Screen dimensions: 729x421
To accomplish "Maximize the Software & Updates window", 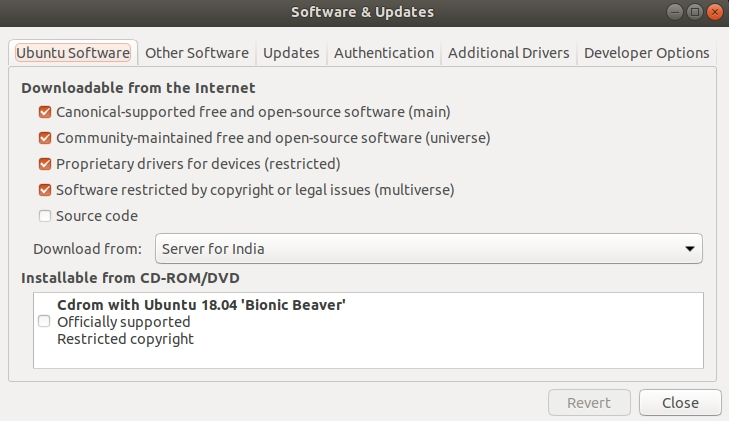I will (695, 12).
